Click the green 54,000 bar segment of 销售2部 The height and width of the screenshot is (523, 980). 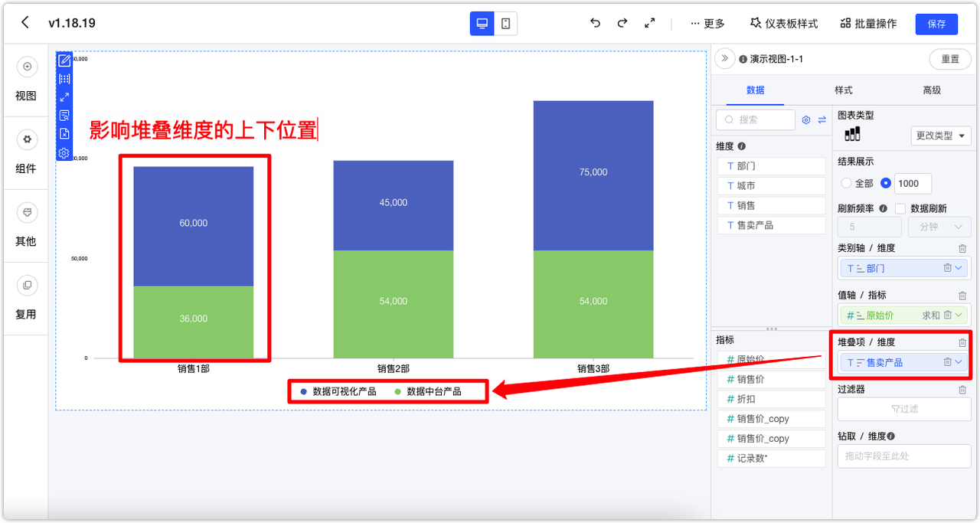[393, 304]
